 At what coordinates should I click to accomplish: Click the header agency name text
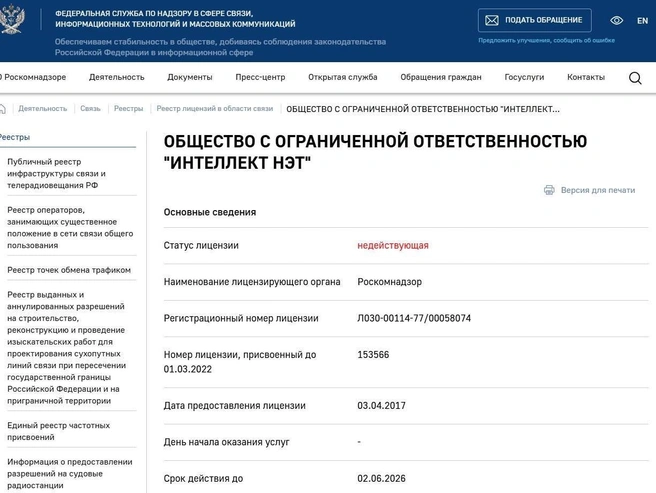click(175, 19)
